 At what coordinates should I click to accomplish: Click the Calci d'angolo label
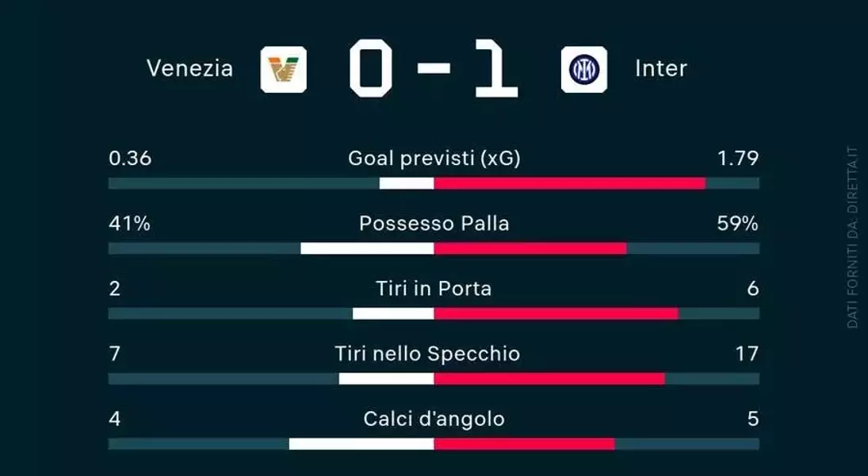tap(434, 418)
